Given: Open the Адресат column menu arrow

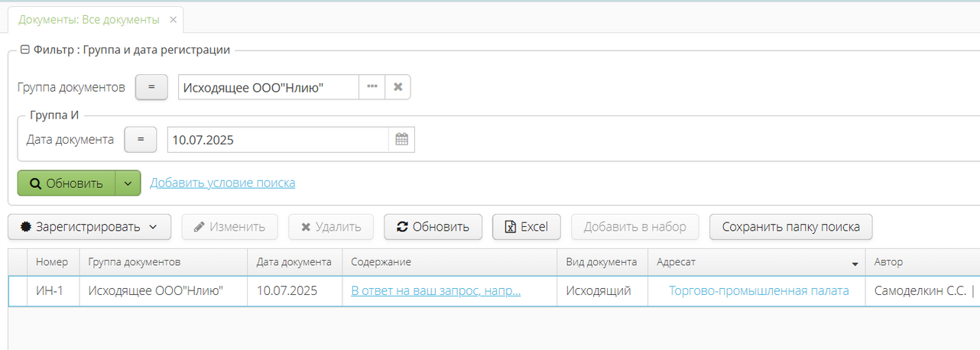Looking at the screenshot, I should 855,264.
